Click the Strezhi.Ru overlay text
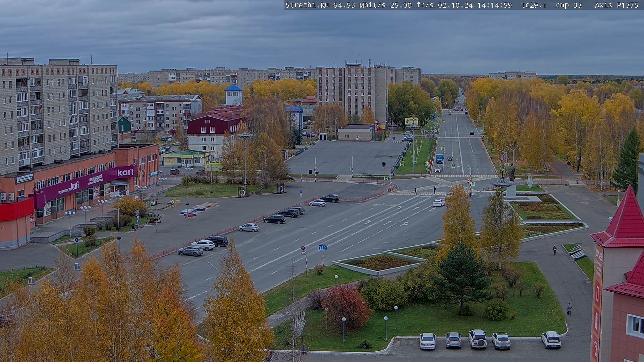 coord(307,5)
